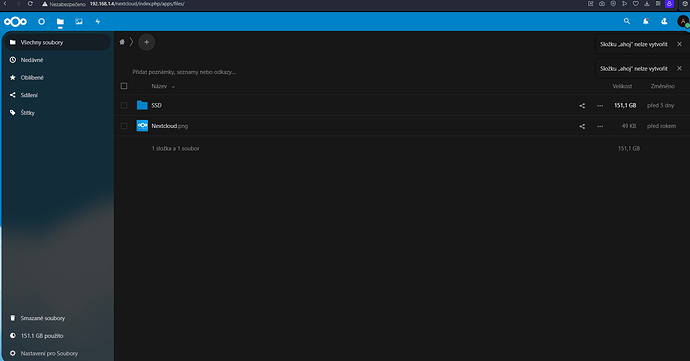Select Štítky in the sidebar
Image resolution: width=690 pixels, height=361 pixels.
pos(57,113)
